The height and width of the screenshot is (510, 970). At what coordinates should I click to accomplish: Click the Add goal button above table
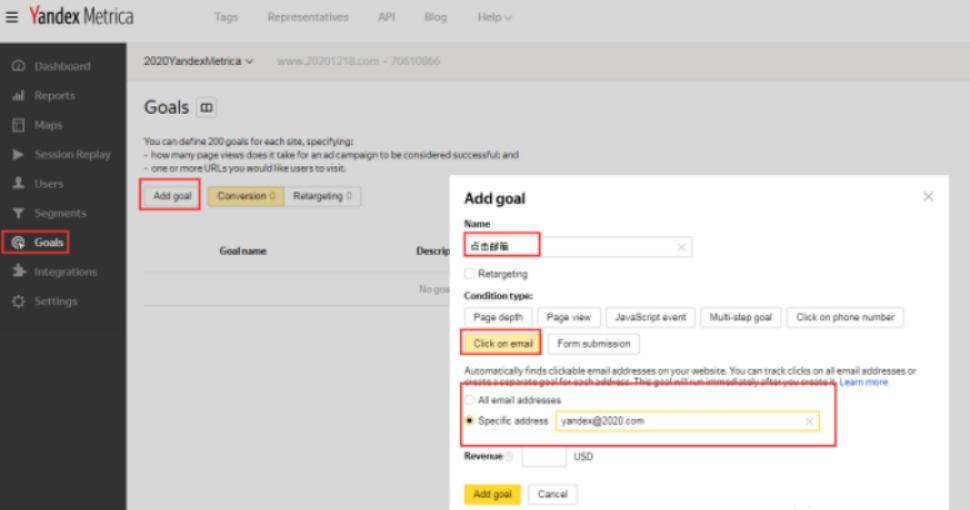(x=172, y=196)
